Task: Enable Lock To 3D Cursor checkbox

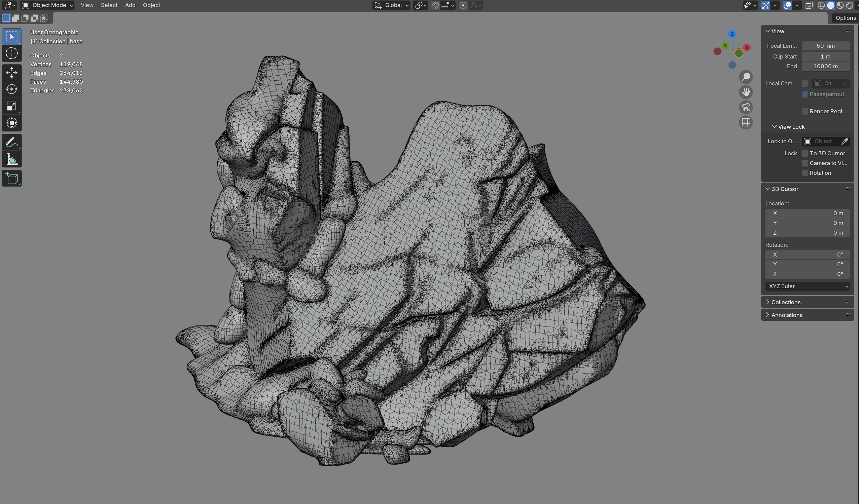Action: pos(805,153)
